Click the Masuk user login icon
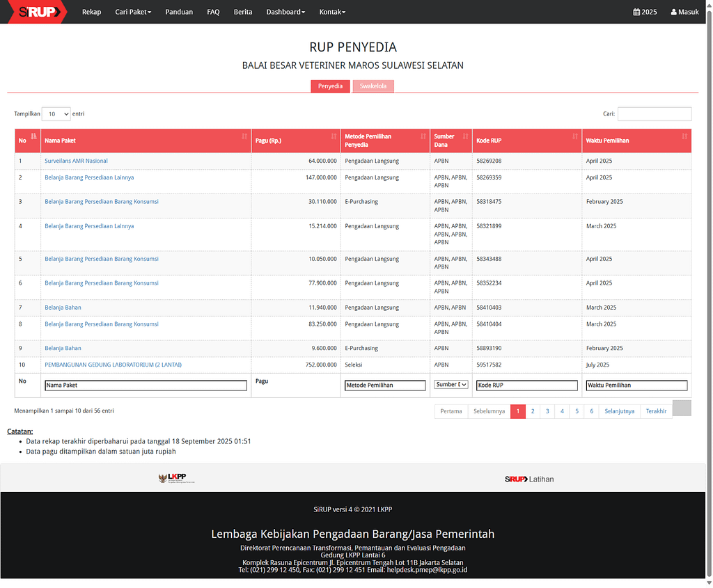 (673, 12)
